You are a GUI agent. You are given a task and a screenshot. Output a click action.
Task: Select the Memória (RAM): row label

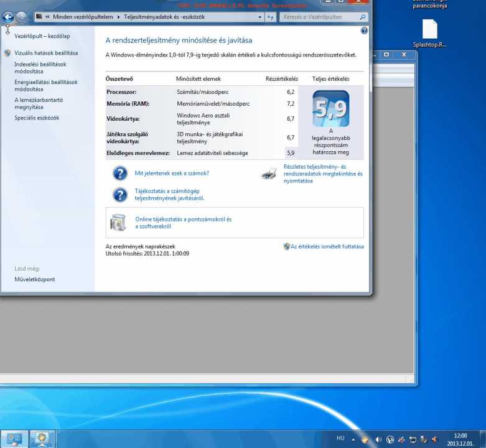click(x=128, y=104)
